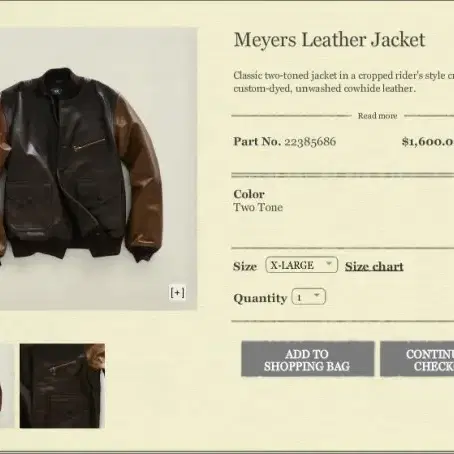Click the Size dropdown arrow
Viewport: 454px width, 454px height.
(329, 264)
